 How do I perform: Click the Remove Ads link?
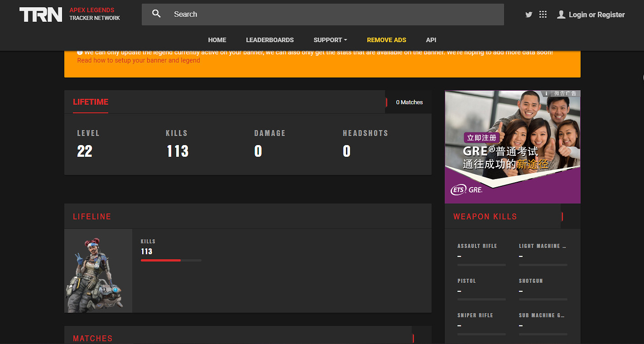point(386,40)
